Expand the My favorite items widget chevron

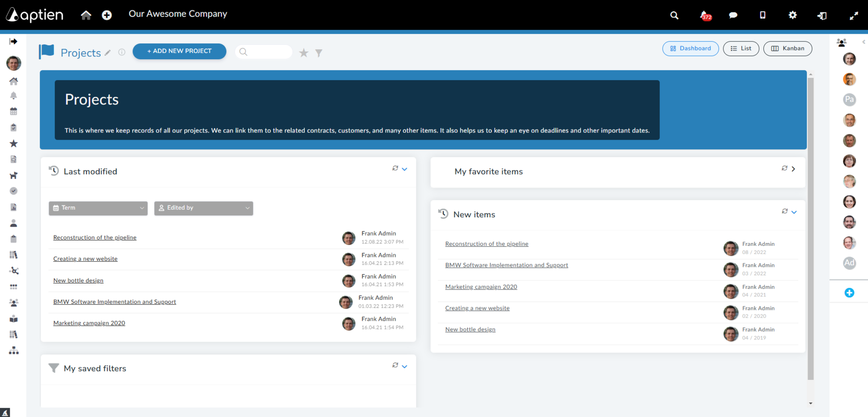[793, 169]
